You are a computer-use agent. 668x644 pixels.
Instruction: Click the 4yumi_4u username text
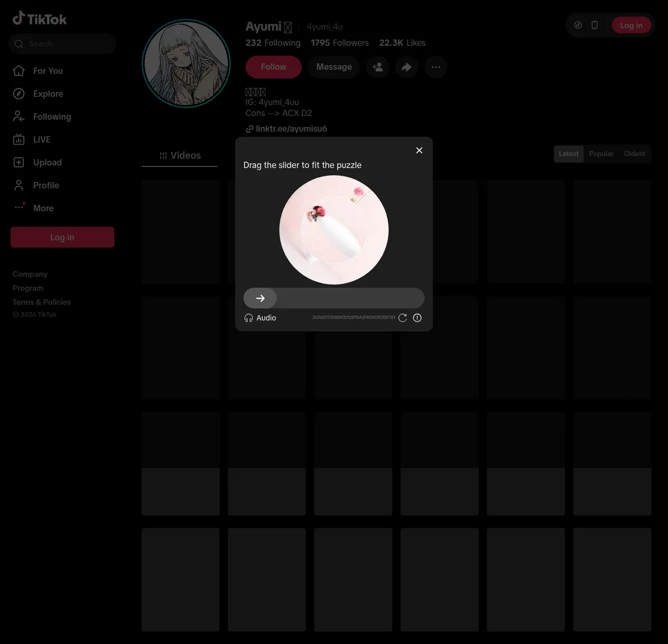click(325, 27)
